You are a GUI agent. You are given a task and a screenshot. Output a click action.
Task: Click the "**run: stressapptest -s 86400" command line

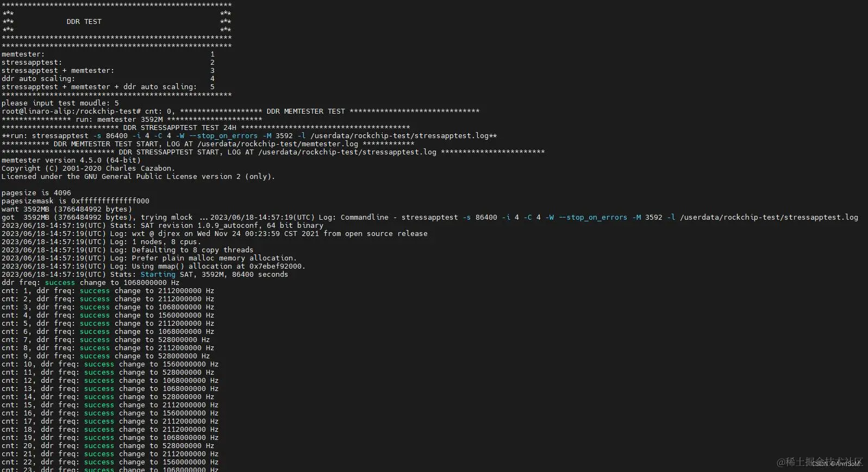(249, 136)
